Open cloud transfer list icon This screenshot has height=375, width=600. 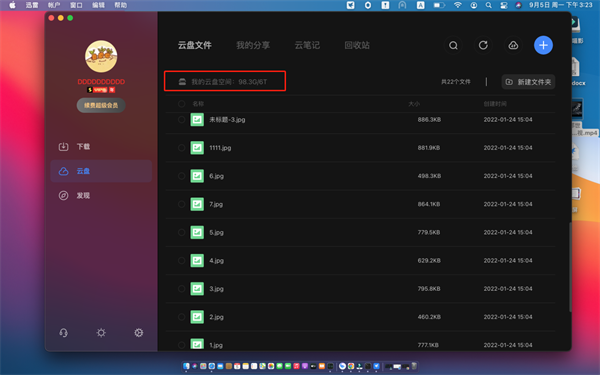point(513,45)
